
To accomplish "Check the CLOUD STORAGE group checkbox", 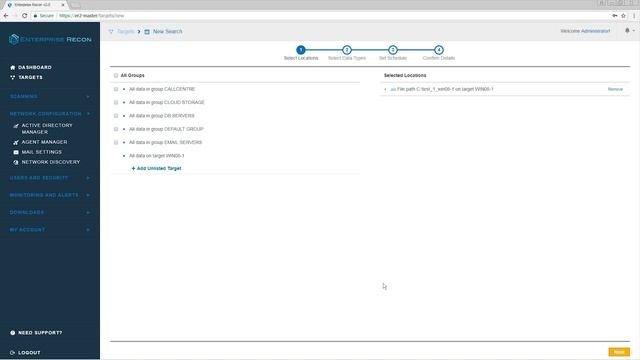I will click(x=116, y=102).
